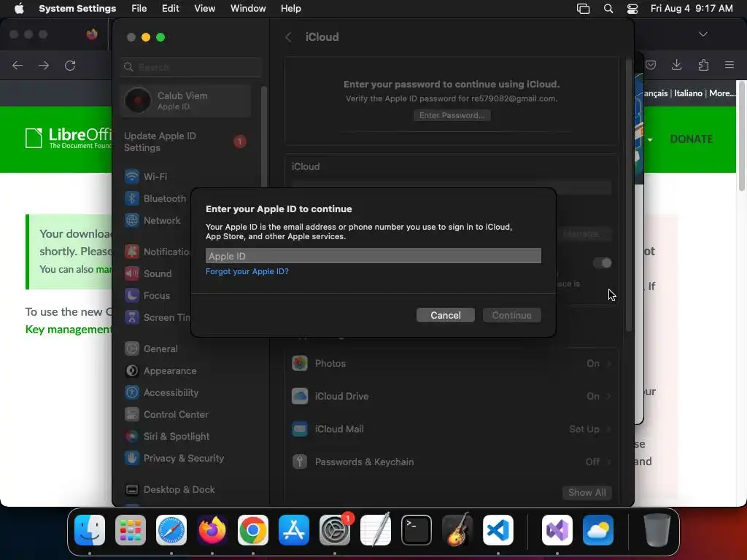747x560 pixels.
Task: Click Cancel in Apple ID dialog
Action: coord(446,315)
